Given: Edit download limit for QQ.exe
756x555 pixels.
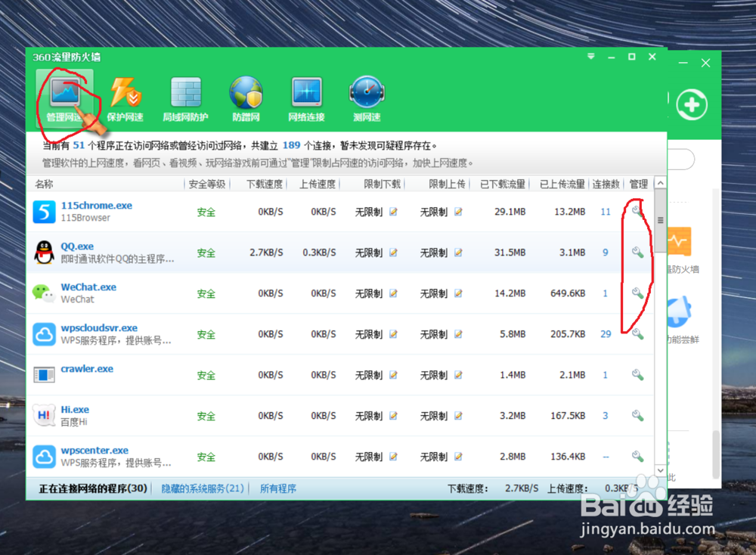Looking at the screenshot, I should click(x=393, y=253).
